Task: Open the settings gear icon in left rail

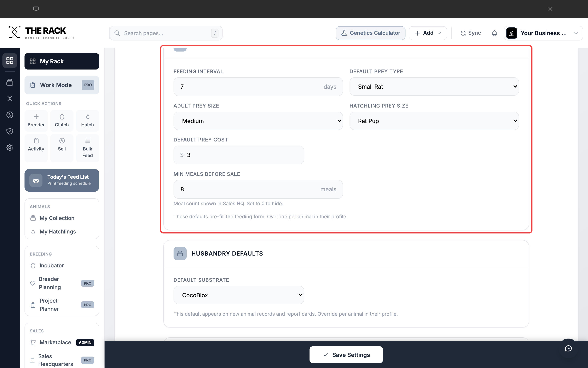Action: (10, 147)
